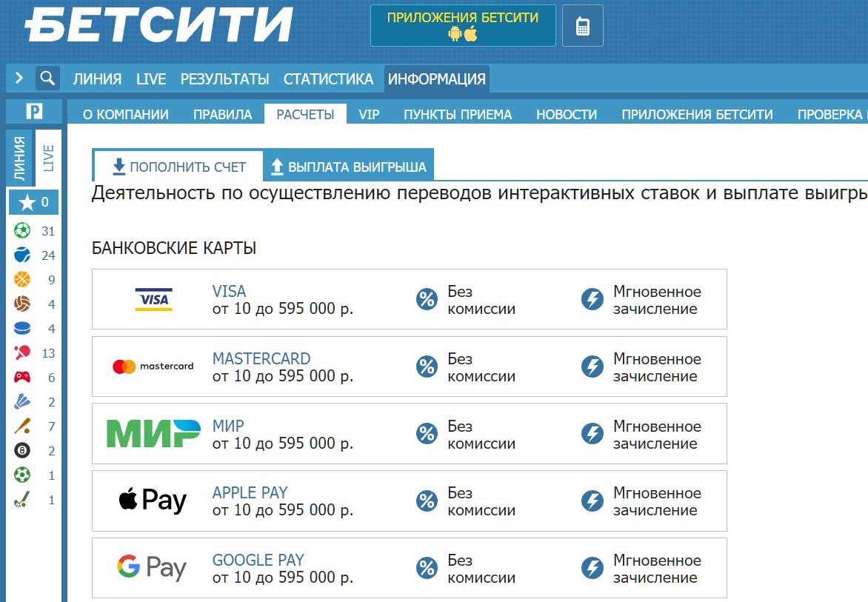
Task: Go to НОВОСТИ submenu
Action: tap(567, 115)
